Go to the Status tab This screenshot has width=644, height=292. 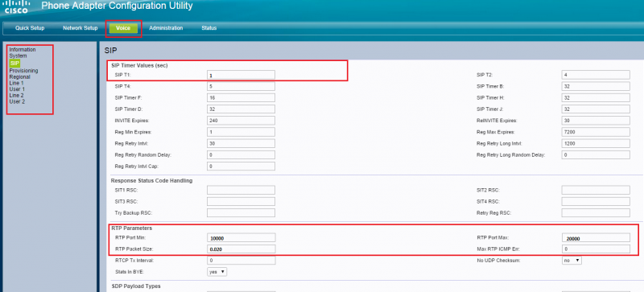(209, 28)
